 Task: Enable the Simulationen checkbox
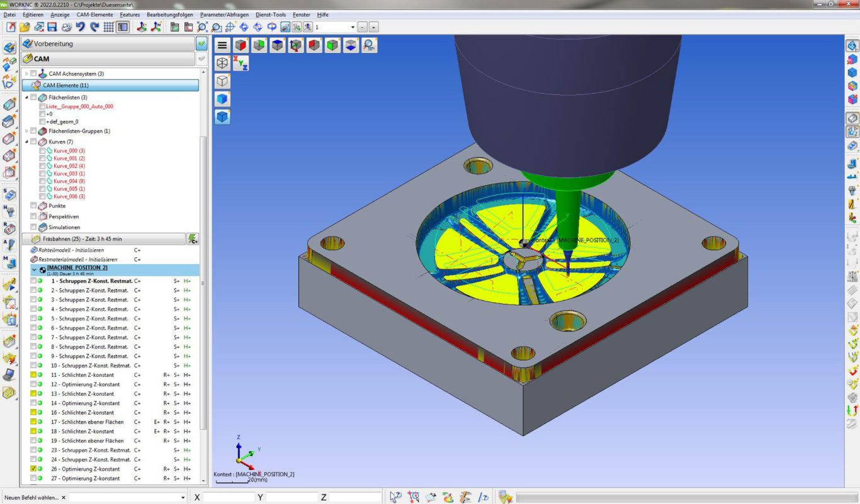pos(33,227)
